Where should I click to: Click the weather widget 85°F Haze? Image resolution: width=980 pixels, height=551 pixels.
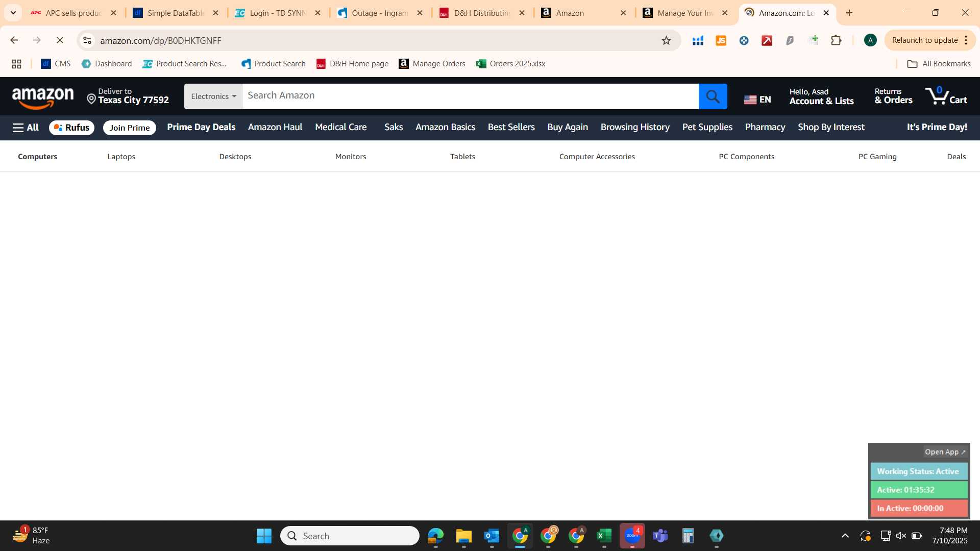point(31,536)
